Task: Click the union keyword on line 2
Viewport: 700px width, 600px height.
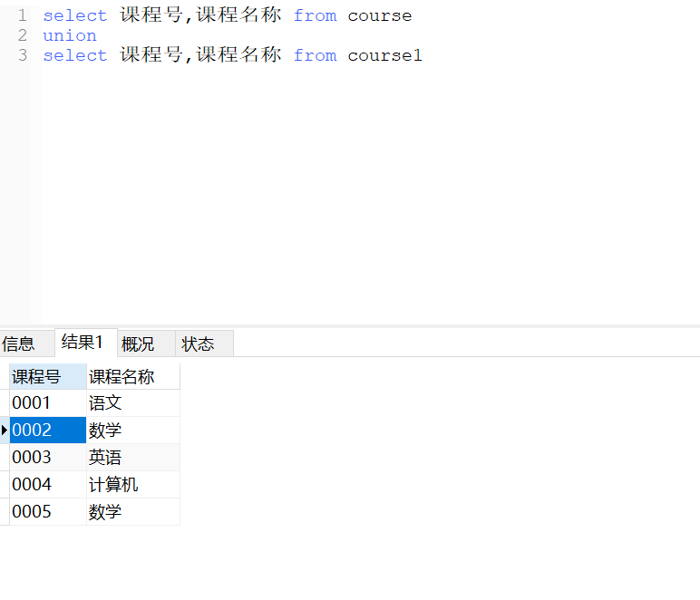Action: tap(70, 35)
